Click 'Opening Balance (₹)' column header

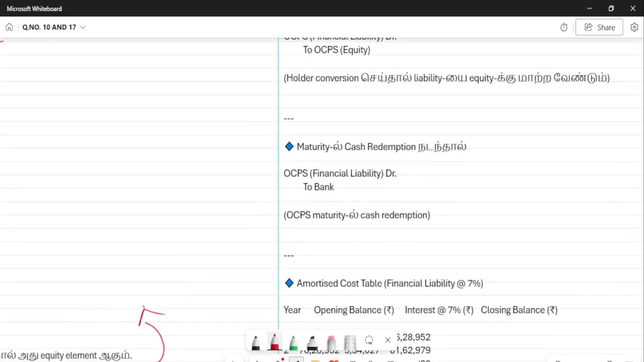pyautogui.click(x=354, y=310)
